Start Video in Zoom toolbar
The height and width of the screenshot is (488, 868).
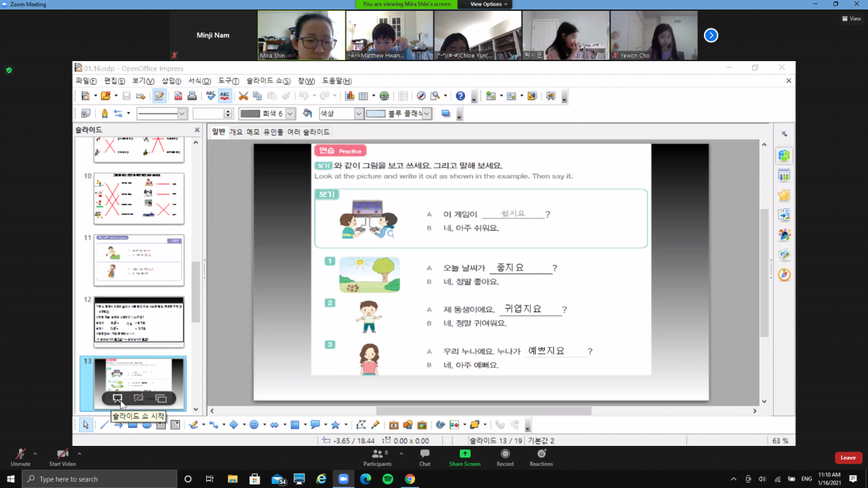pyautogui.click(x=62, y=458)
